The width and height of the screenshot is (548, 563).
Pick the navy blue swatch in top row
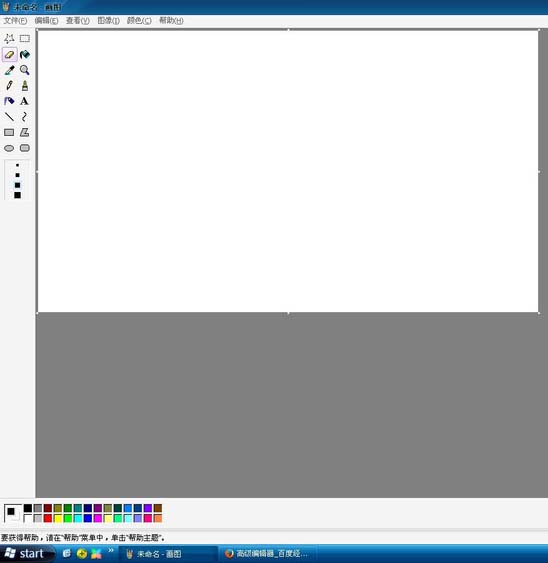tap(88, 508)
